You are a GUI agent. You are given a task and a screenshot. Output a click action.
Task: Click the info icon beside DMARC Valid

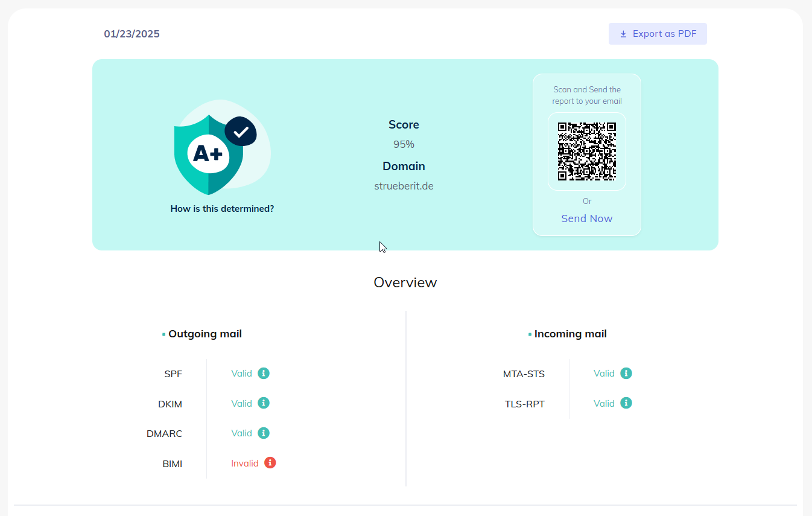264,433
